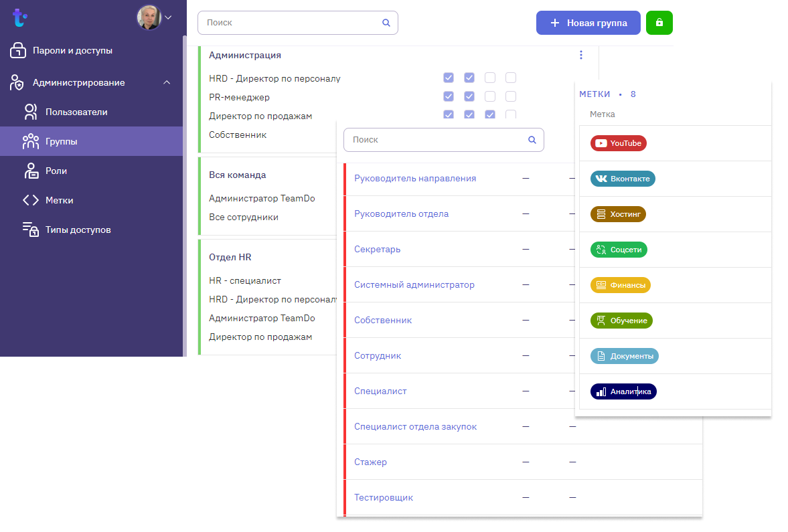Open the user avatar menu
Screen dimensions: 788x532
(149, 17)
